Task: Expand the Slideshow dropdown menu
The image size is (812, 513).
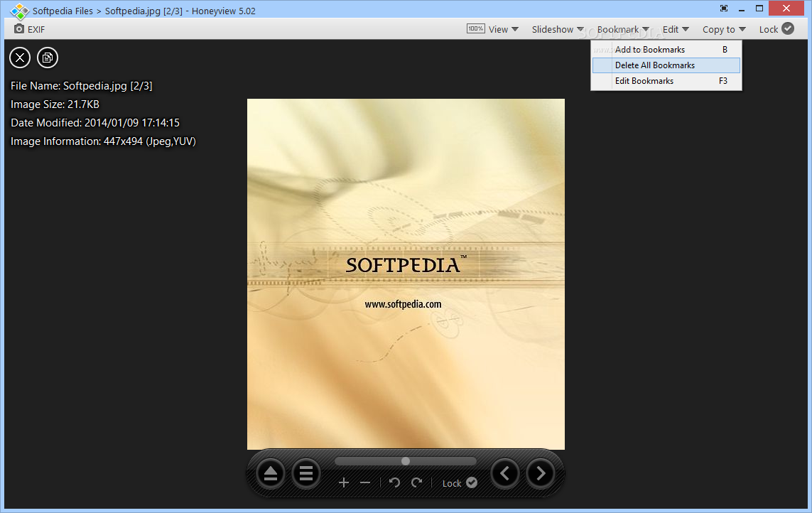Action: pos(558,30)
